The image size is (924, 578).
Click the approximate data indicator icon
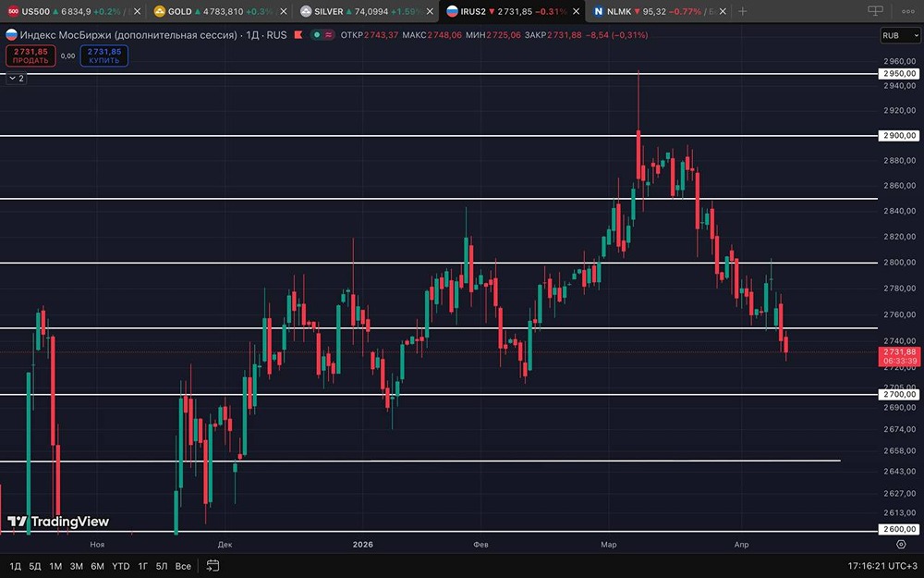328,35
